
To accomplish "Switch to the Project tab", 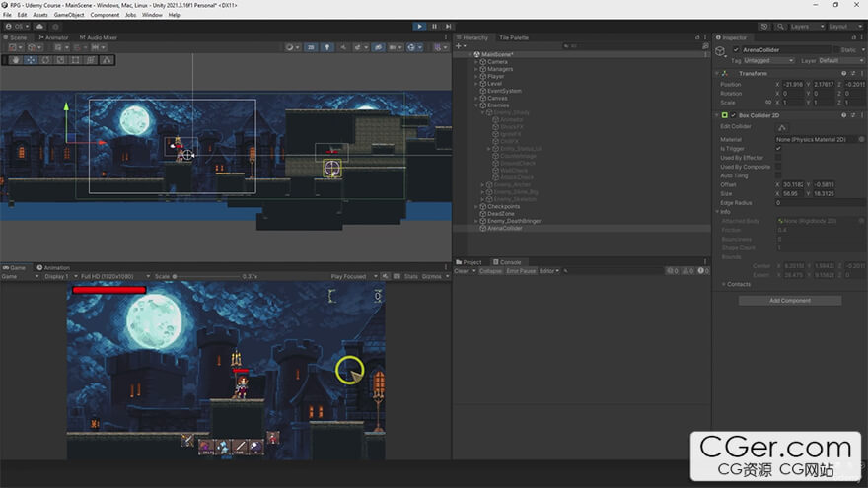I will (x=469, y=262).
